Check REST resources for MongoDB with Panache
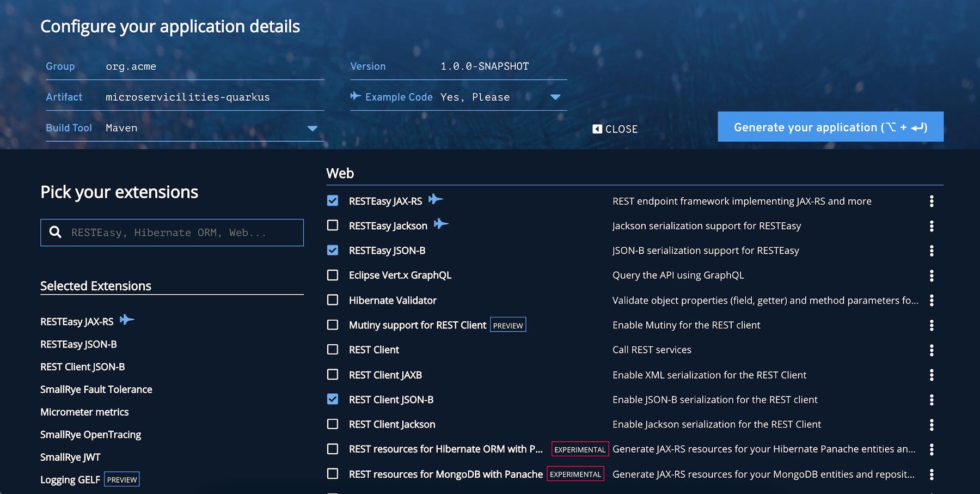This screenshot has height=494, width=980. coord(333,474)
